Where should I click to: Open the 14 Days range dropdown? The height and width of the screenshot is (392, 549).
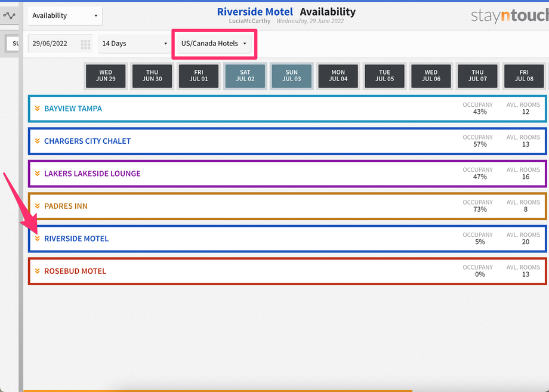[135, 44]
